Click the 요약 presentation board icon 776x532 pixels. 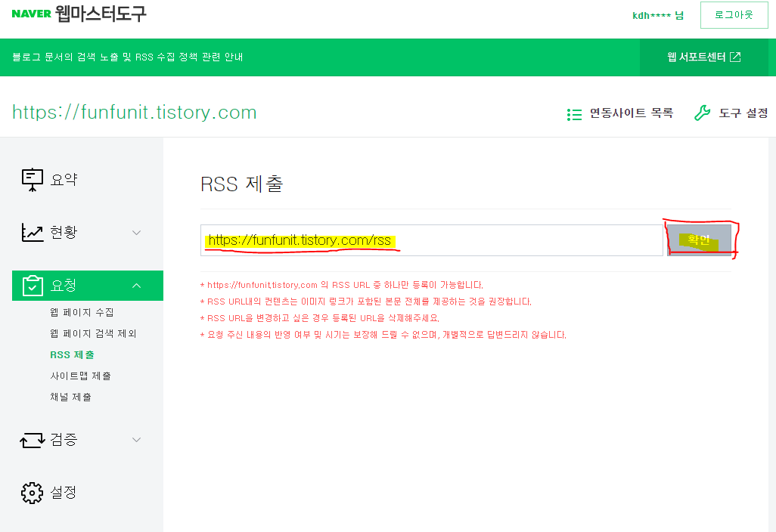coord(33,180)
